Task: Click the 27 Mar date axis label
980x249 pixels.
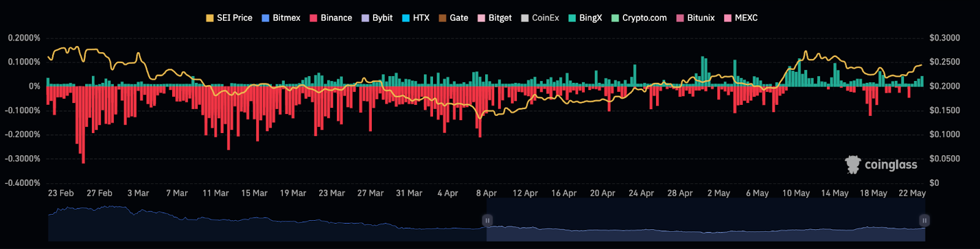Action: pos(371,193)
